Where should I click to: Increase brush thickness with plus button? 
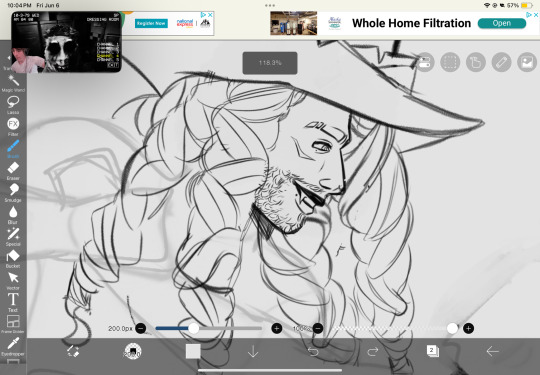(x=277, y=329)
